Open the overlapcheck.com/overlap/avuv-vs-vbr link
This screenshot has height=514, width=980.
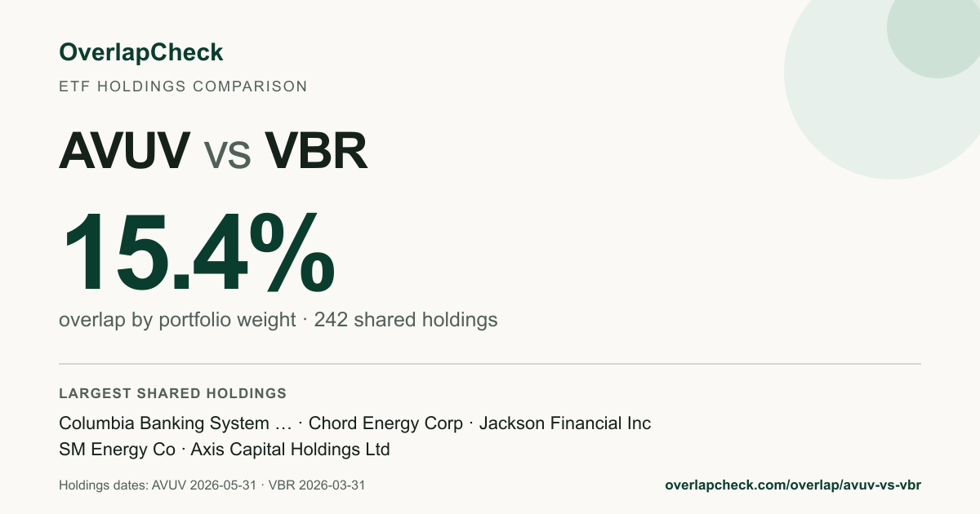[793, 485]
